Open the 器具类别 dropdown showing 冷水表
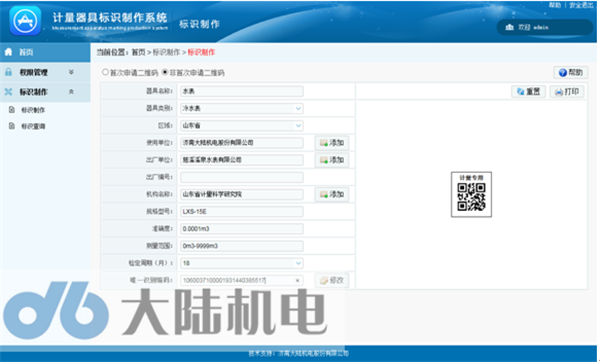Viewport: 600px width, 362px height. (x=241, y=108)
